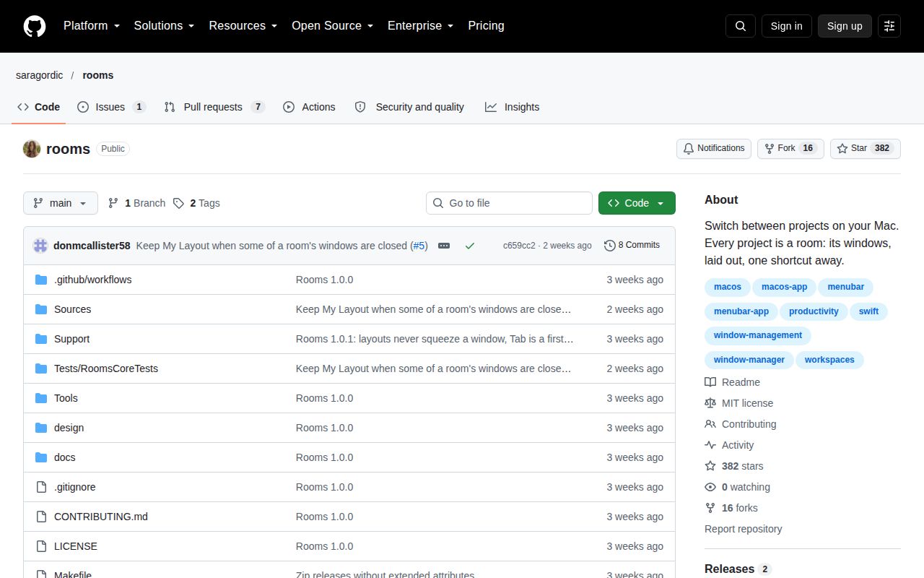Go to Pricing page
Image resolution: width=924 pixels, height=578 pixels.
tap(486, 26)
